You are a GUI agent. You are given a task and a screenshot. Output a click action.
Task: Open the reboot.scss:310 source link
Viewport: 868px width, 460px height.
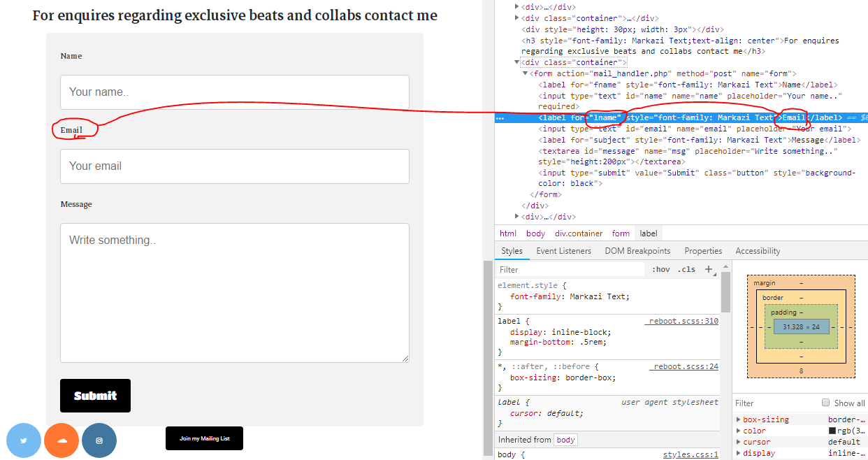click(x=681, y=321)
